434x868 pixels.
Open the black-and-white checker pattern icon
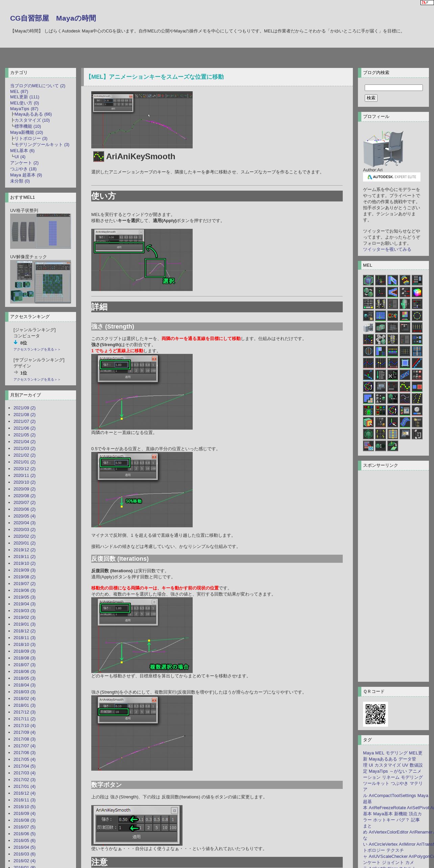393,375
